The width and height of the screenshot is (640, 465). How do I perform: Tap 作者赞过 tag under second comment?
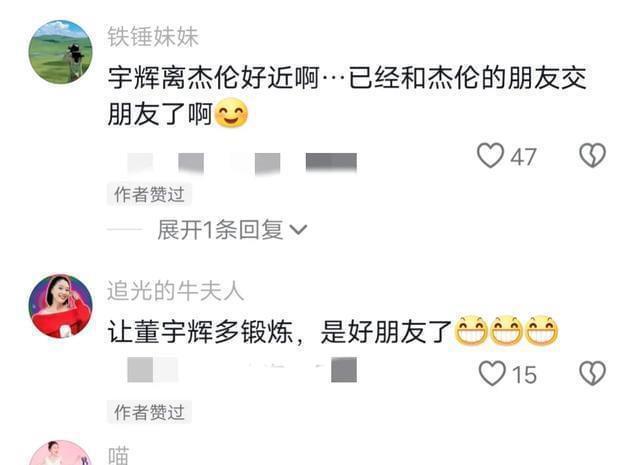tap(149, 412)
